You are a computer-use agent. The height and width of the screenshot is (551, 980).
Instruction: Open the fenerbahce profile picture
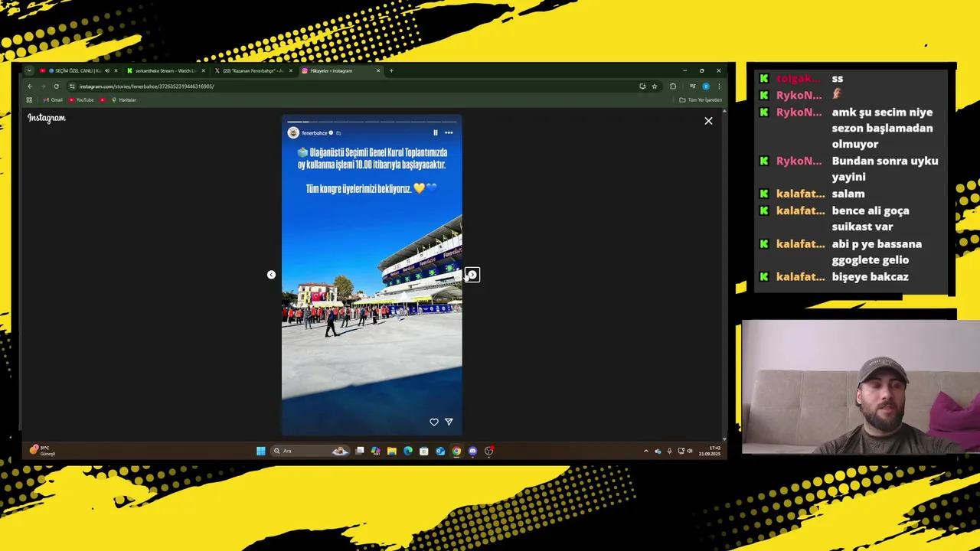[x=293, y=132]
